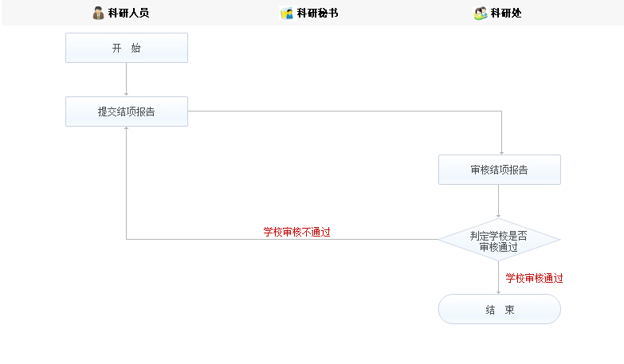Click the 结束 end node
This screenshot has height=364, width=624.
click(499, 309)
